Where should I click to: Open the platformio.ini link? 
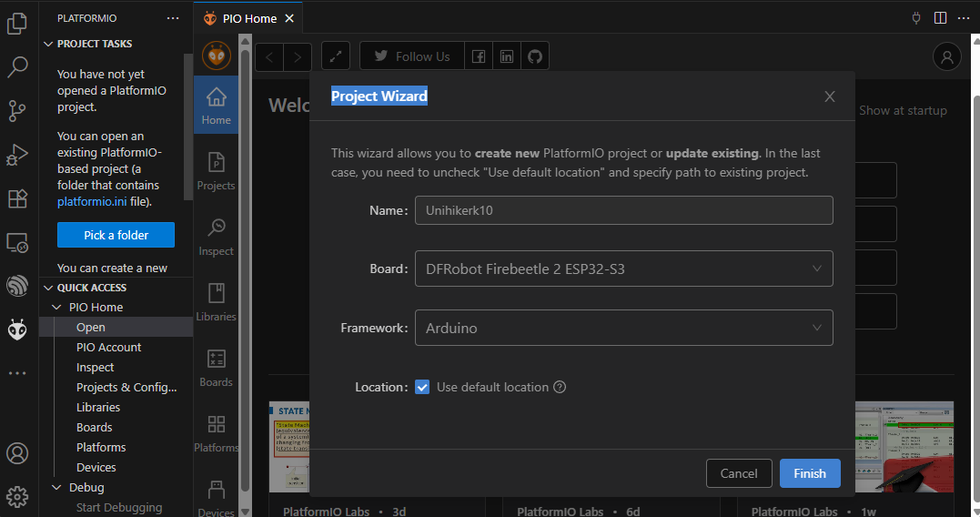(92, 201)
